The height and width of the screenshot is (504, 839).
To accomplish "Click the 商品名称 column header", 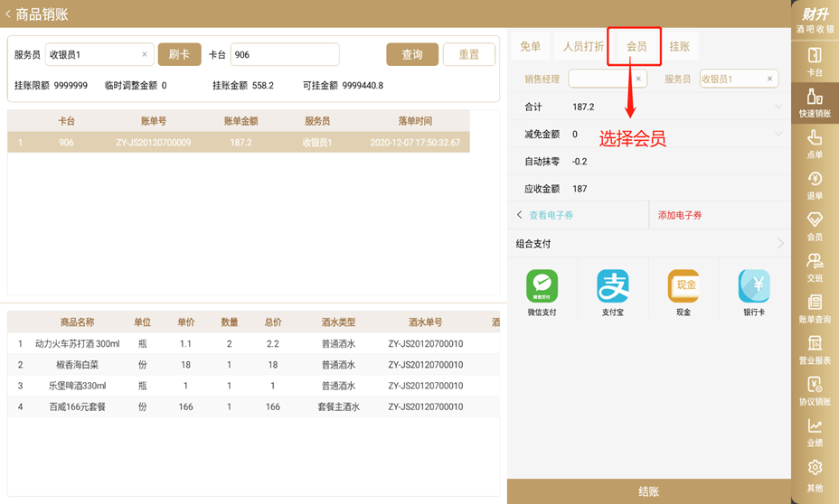I will pyautogui.click(x=77, y=322).
